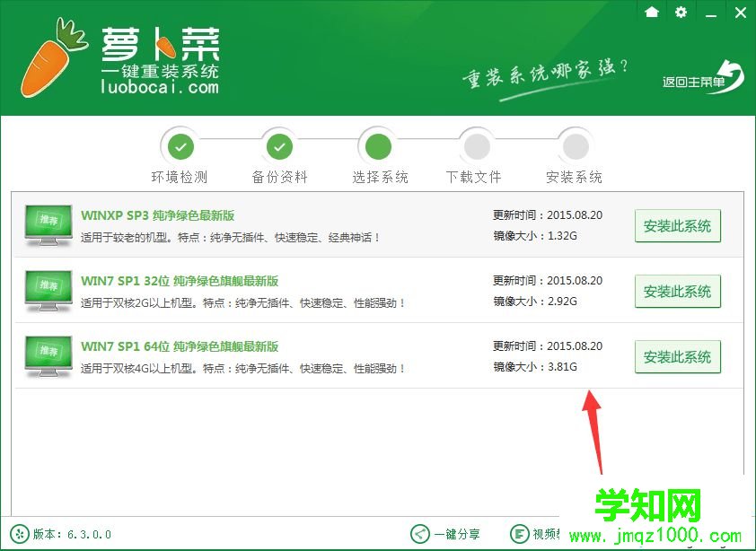Close the Luobocai window

coord(741,13)
